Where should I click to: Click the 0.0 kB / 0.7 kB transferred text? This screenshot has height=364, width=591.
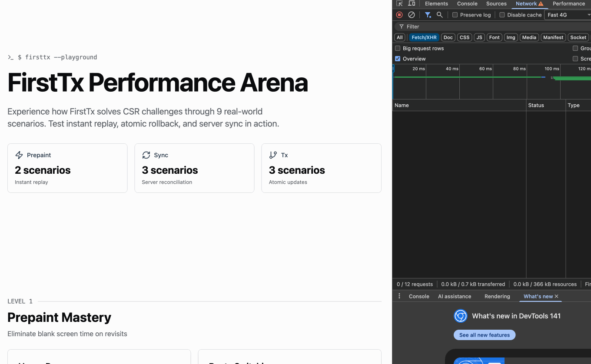click(473, 284)
